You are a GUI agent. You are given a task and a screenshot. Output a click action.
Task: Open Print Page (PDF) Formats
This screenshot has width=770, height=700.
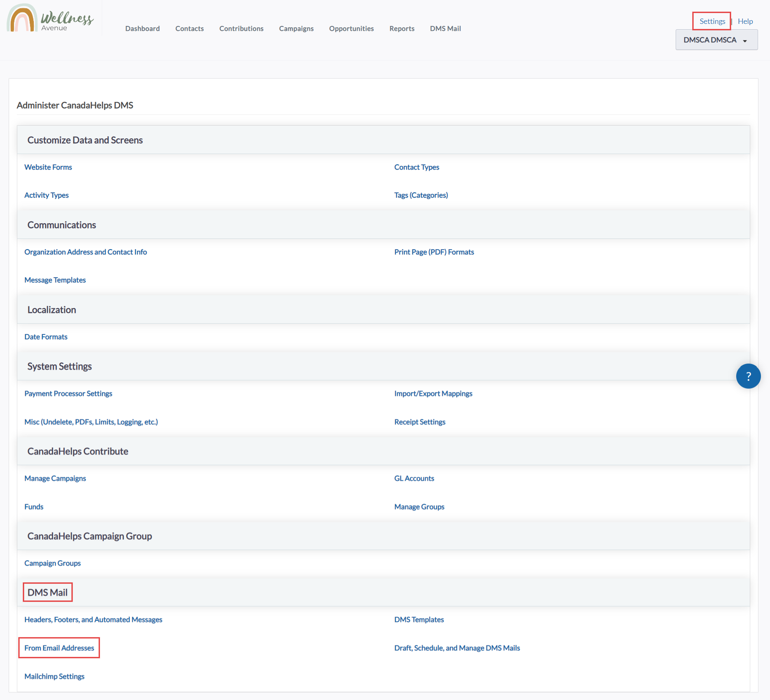point(434,252)
